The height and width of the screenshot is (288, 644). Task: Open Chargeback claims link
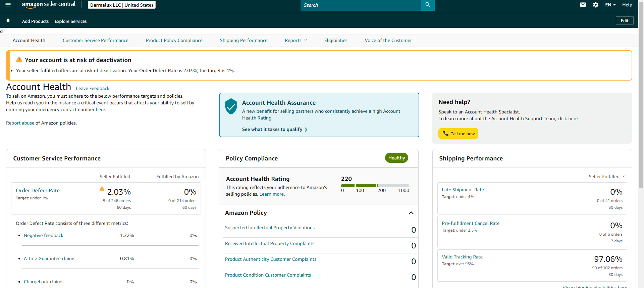tap(44, 282)
